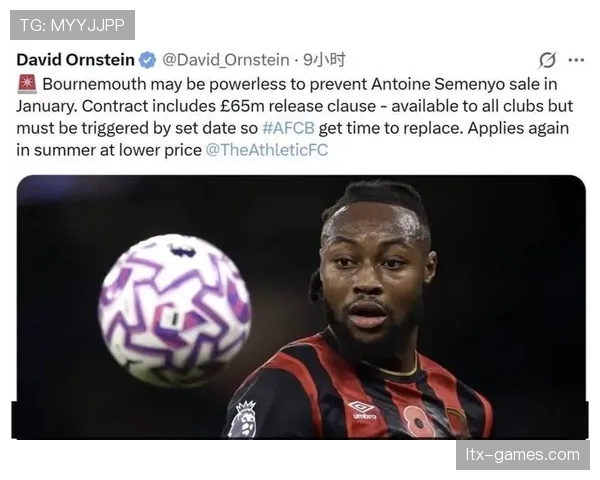Image resolution: width=600 pixels, height=480 pixels.
Task: Click the blue verified badge
Action: (147, 60)
